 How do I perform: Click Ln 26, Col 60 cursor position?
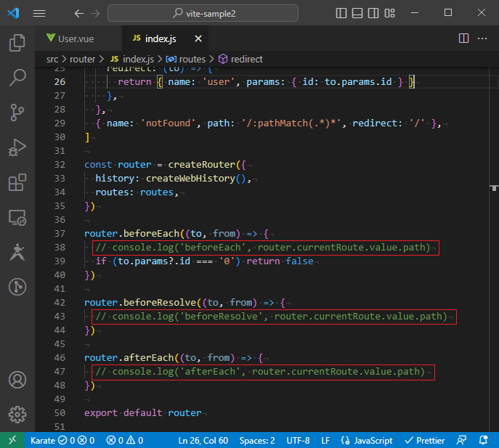[x=203, y=440]
